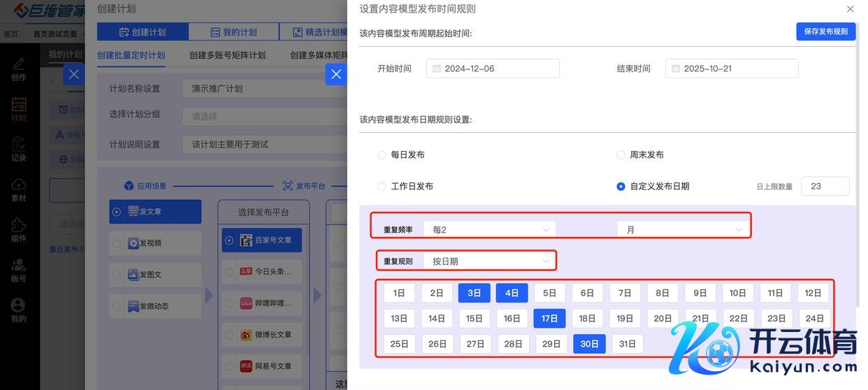The width and height of the screenshot is (868, 390).
Task: Expand the 重复频率 每2 dropdown
Action: pyautogui.click(x=489, y=229)
